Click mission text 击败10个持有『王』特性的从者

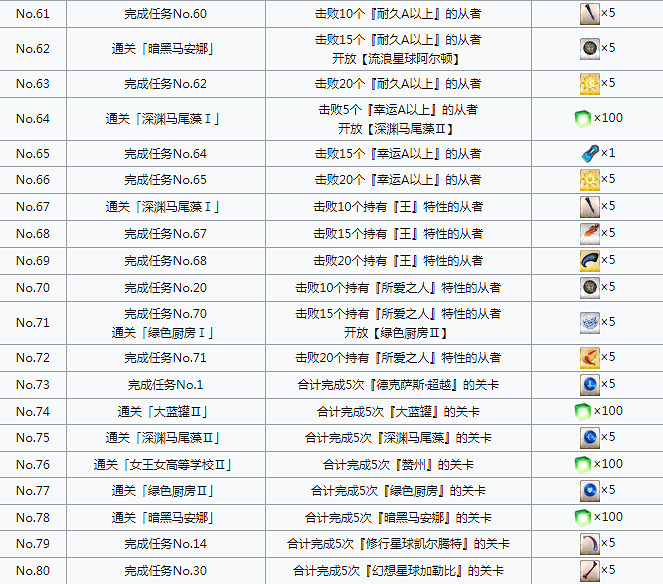(398, 207)
